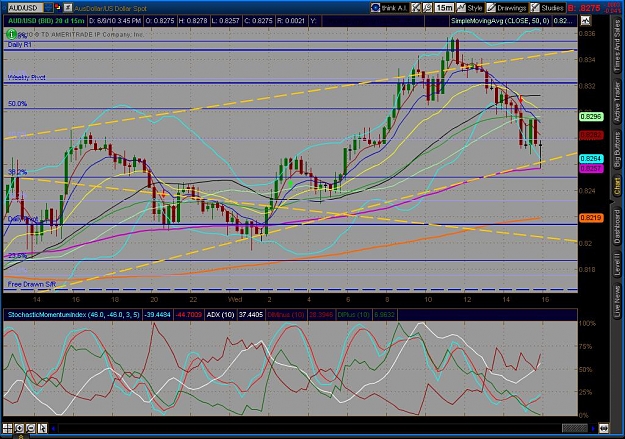Screen dimensions: 625x439
Task: Open the Times And Sales side tab
Action: (x=617, y=45)
